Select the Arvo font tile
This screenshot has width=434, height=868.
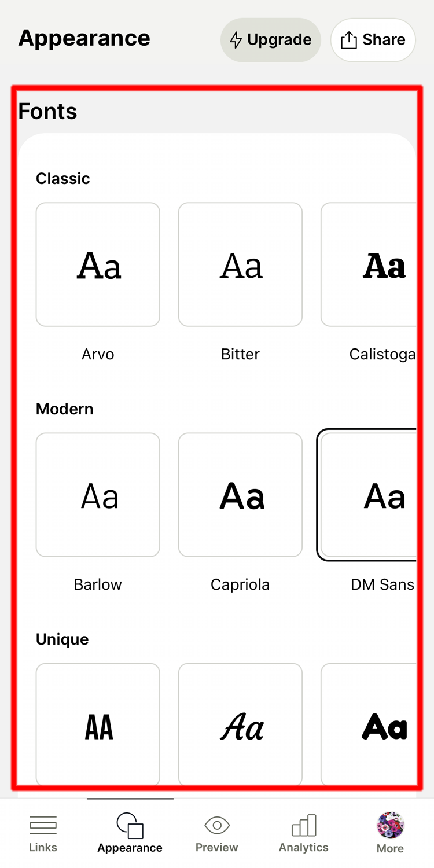point(98,264)
